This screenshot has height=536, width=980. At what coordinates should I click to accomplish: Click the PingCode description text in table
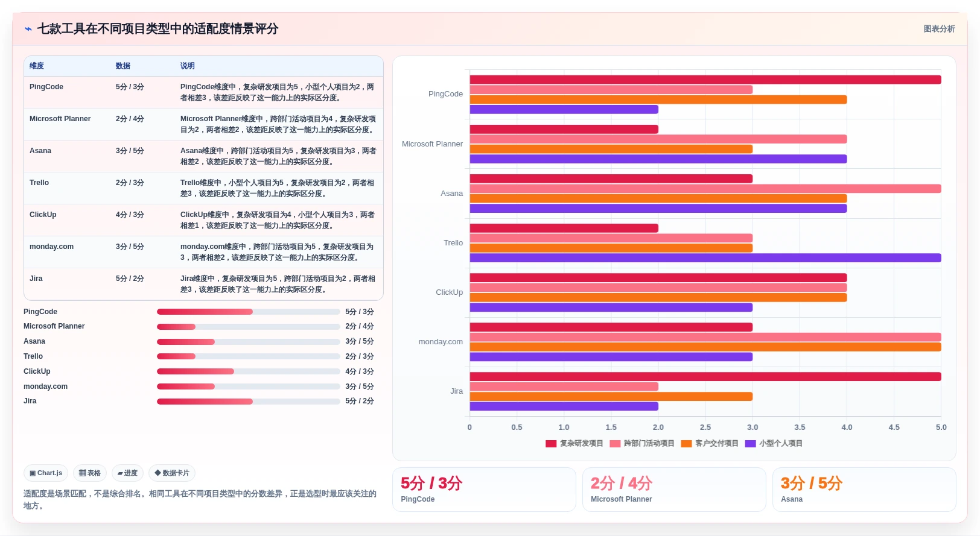tap(278, 92)
